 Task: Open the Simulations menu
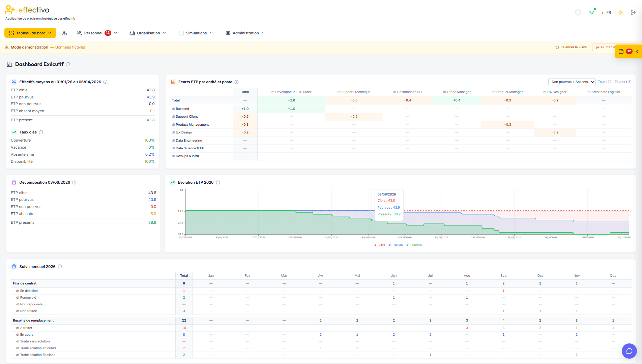tap(196, 33)
